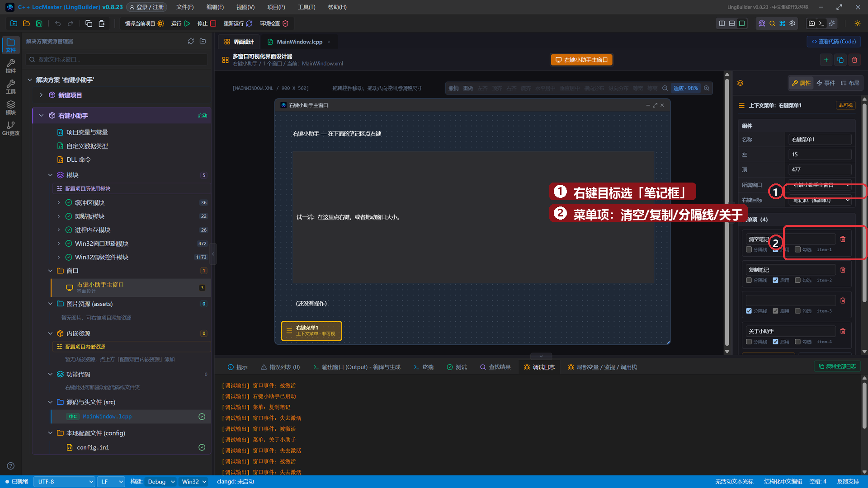Click the new file icon in toolbar
Image resolution: width=868 pixels, height=488 pixels.
point(14,23)
